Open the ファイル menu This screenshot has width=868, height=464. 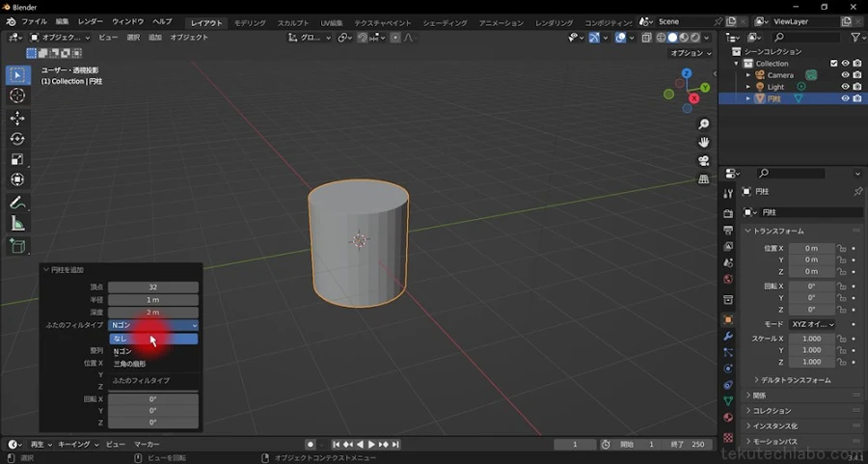34,21
